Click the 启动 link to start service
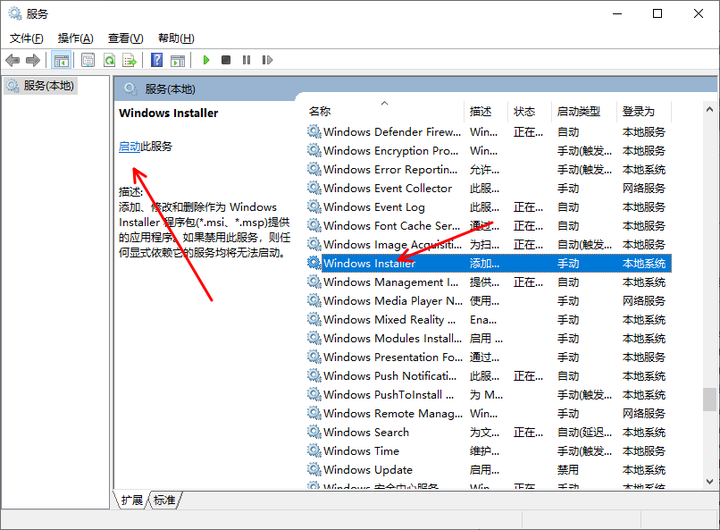This screenshot has width=720, height=530. click(129, 146)
